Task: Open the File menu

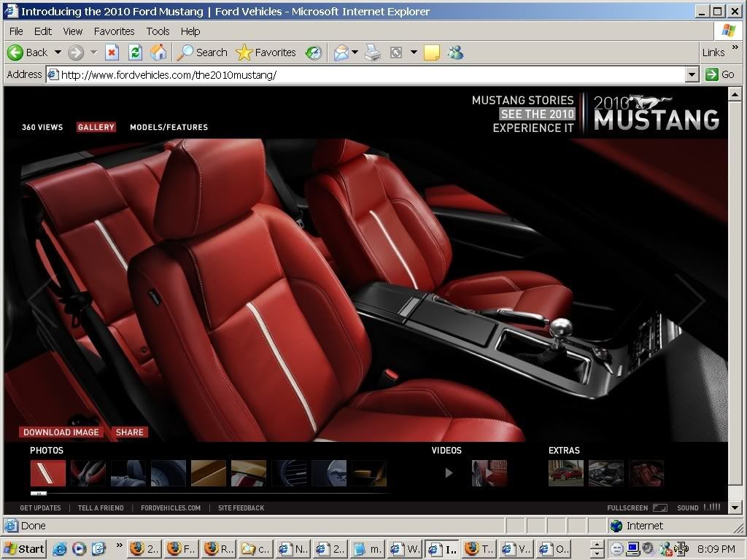Action: (x=16, y=31)
